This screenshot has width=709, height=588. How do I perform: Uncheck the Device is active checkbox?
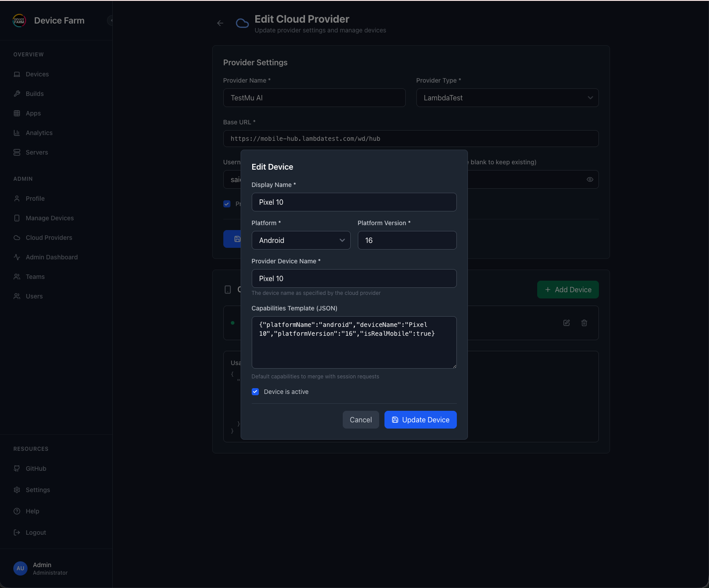point(255,392)
